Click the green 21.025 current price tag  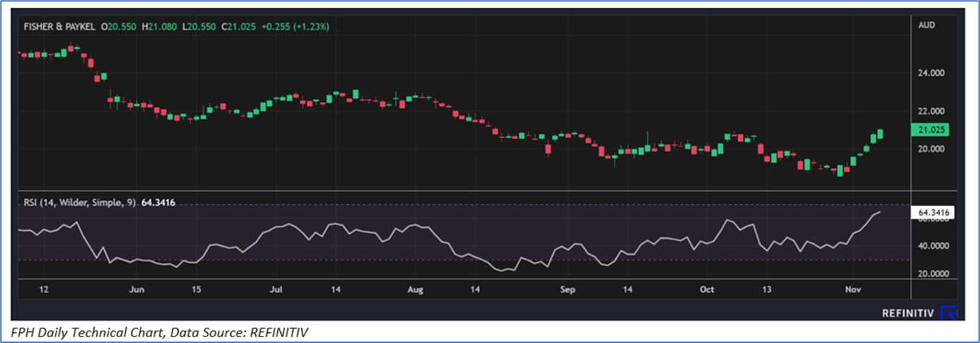pos(930,130)
